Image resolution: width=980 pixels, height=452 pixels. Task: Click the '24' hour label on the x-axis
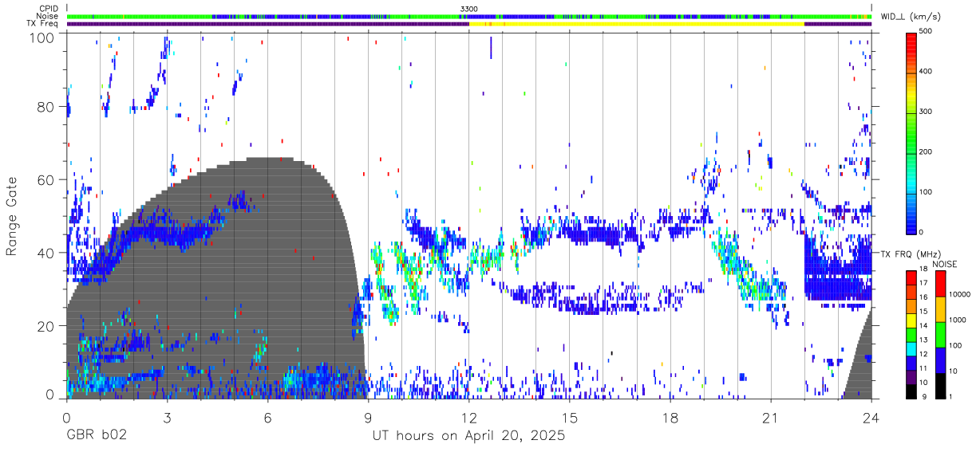[871, 418]
